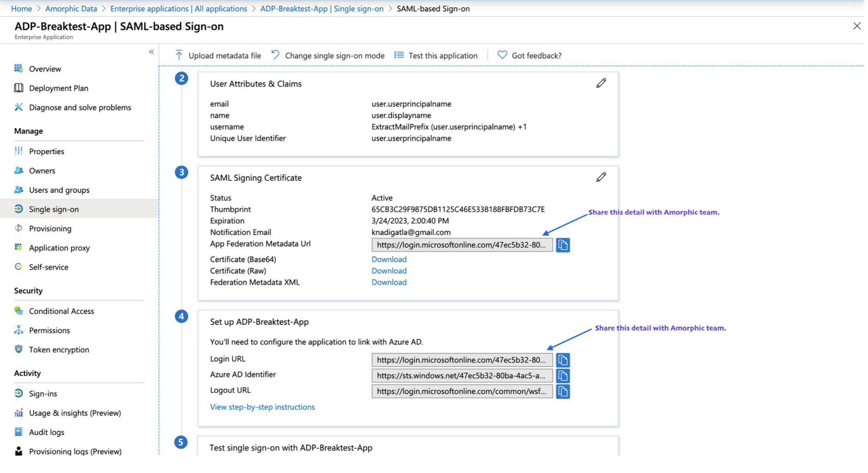The width and height of the screenshot is (868, 473).
Task: Copy the Azure AD Identifier
Action: (562, 376)
